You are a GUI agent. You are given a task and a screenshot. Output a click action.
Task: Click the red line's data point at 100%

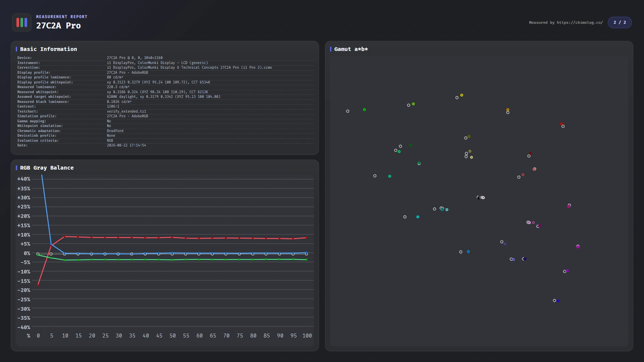[x=306, y=238]
